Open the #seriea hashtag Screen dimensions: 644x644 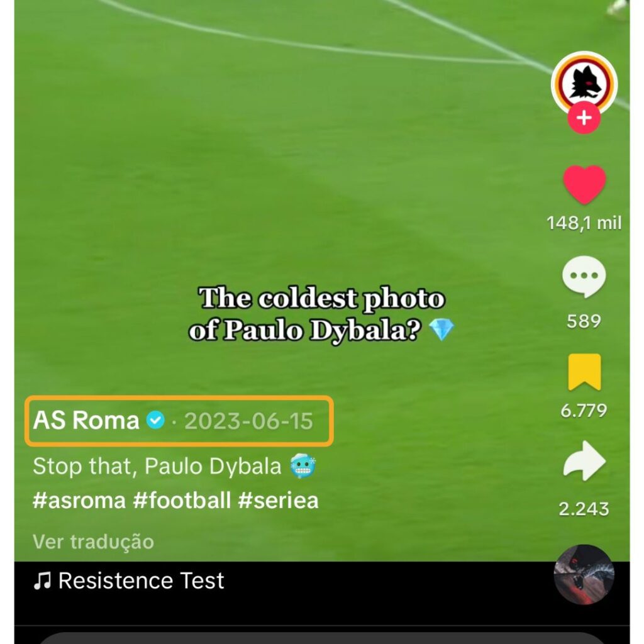(278, 501)
